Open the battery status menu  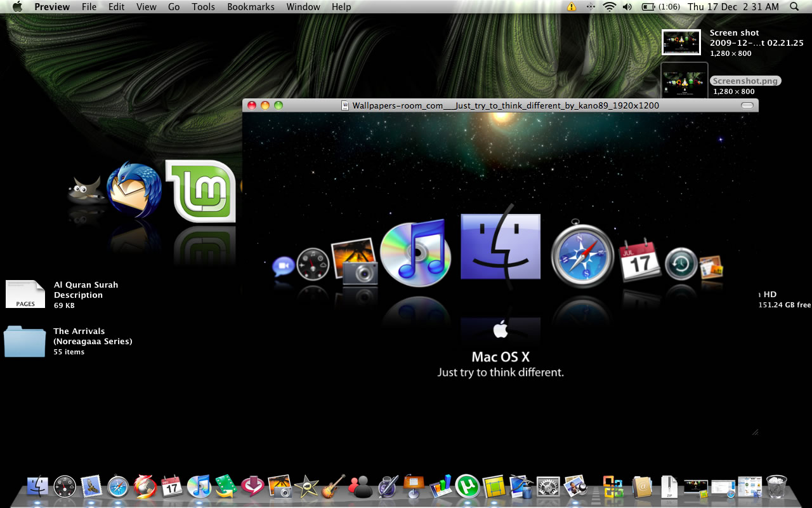coord(661,7)
